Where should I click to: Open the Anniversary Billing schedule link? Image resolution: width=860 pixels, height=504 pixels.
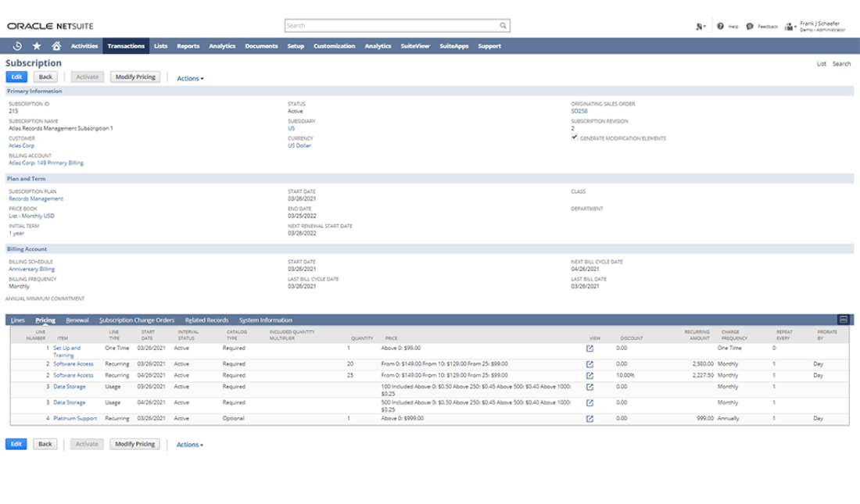pyautogui.click(x=32, y=270)
